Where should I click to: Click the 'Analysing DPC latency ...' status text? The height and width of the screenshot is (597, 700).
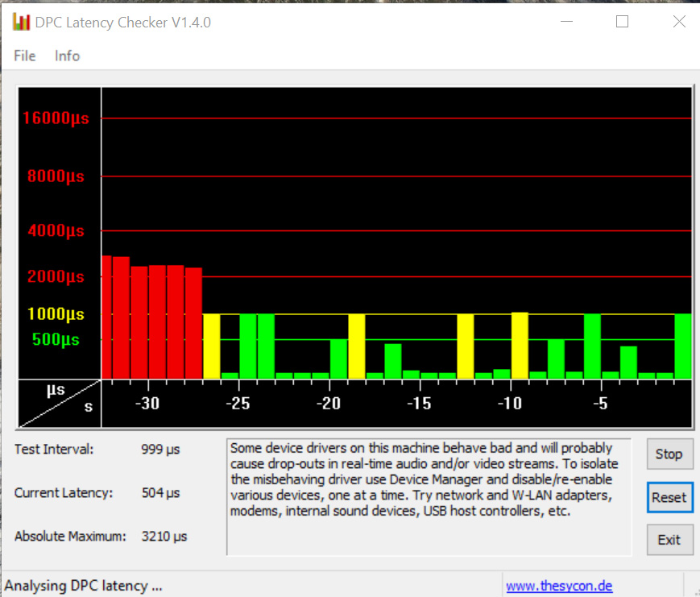point(83,586)
